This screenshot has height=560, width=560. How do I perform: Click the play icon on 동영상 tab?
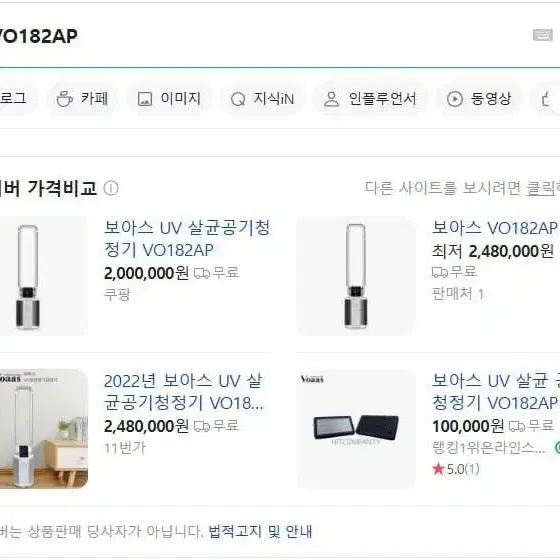click(455, 99)
